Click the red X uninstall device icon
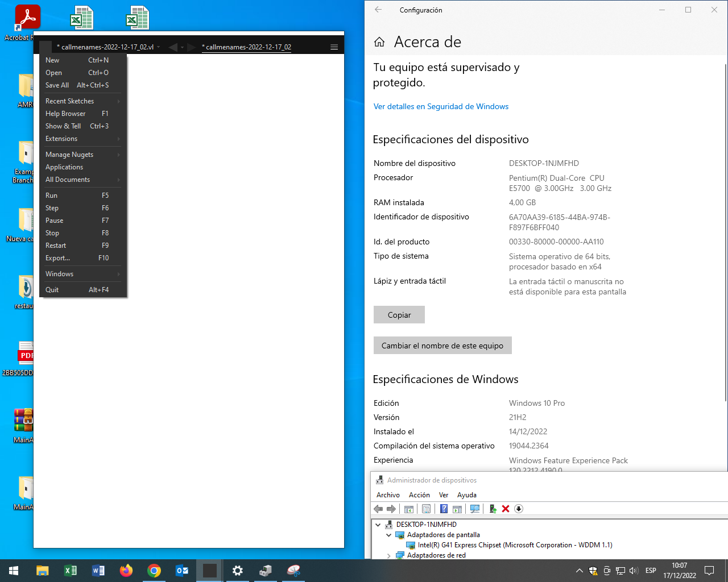The height and width of the screenshot is (582, 728). pos(506,509)
